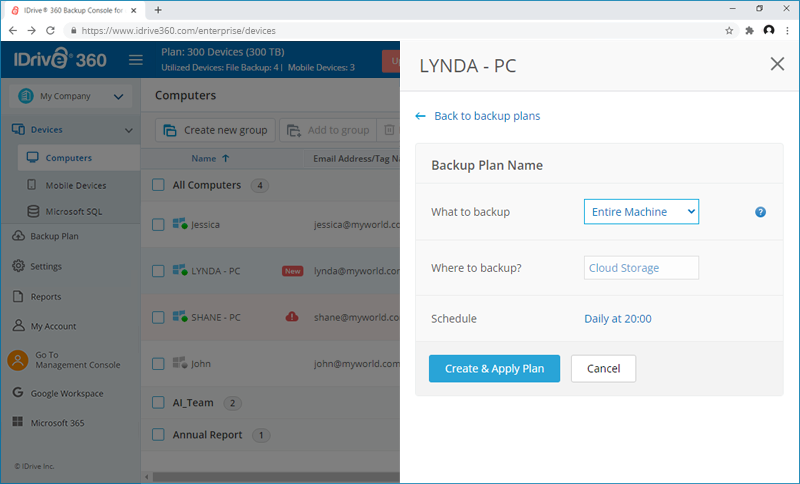Check the John row checkbox
This screenshot has width=800, height=484.
158,364
